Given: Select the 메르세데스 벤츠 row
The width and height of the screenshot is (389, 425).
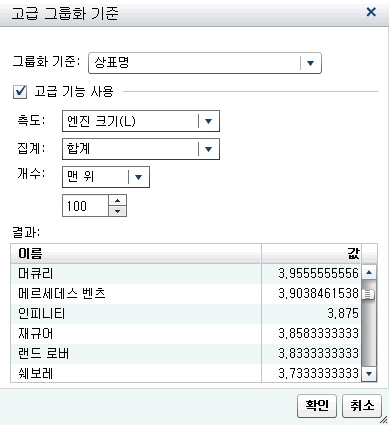Looking at the screenshot, I should [x=186, y=294].
